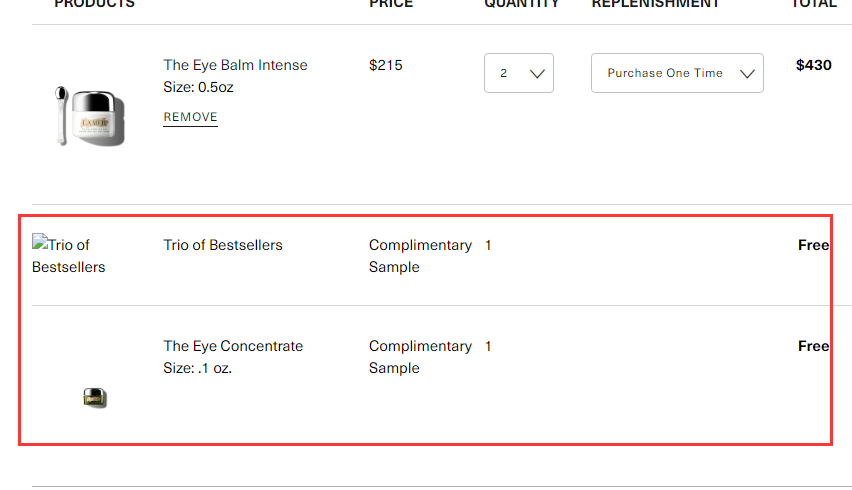Click the $215 price text
The height and width of the screenshot is (490, 852).
(x=386, y=65)
